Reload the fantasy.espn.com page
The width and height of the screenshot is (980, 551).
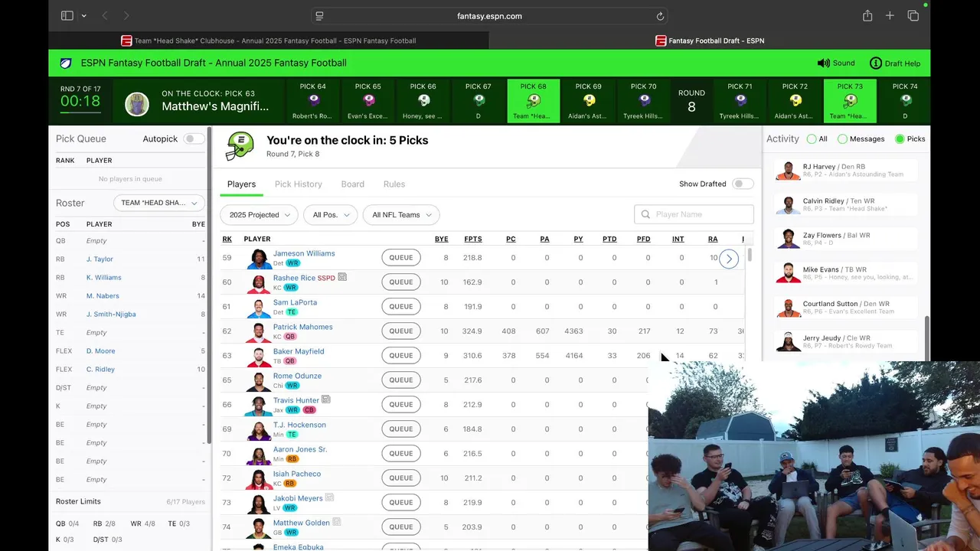pyautogui.click(x=660, y=16)
